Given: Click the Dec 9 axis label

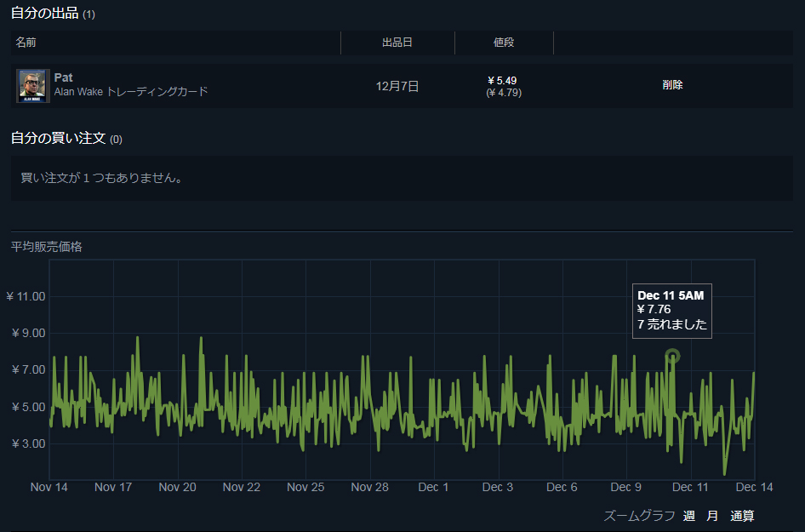Looking at the screenshot, I should [625, 488].
